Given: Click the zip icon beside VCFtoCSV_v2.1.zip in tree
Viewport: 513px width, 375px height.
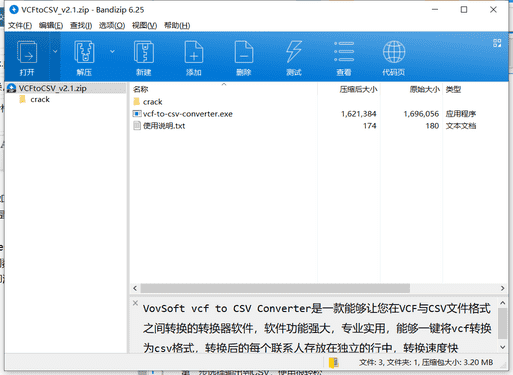Looking at the screenshot, I should pyautogui.click(x=12, y=88).
